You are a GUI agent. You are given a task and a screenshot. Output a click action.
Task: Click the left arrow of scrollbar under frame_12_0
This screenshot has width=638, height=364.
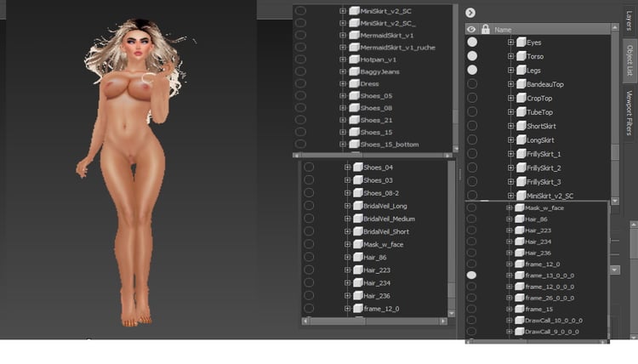tap(305, 321)
